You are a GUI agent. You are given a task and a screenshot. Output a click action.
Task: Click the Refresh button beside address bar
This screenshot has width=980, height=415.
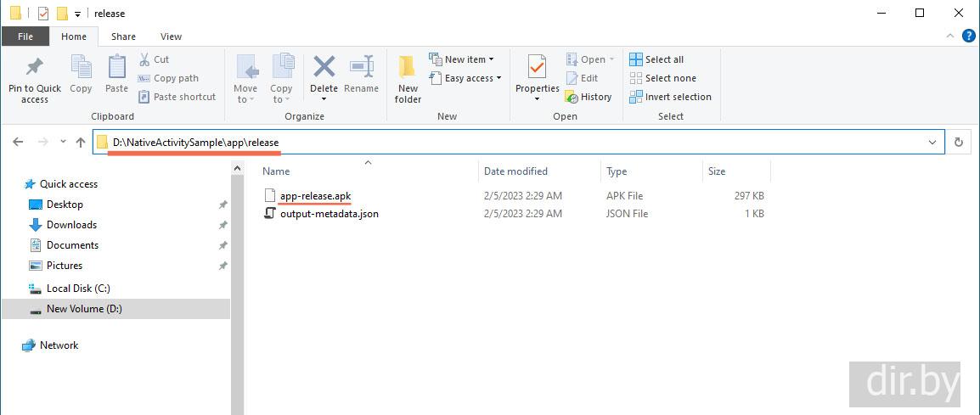pyautogui.click(x=959, y=143)
